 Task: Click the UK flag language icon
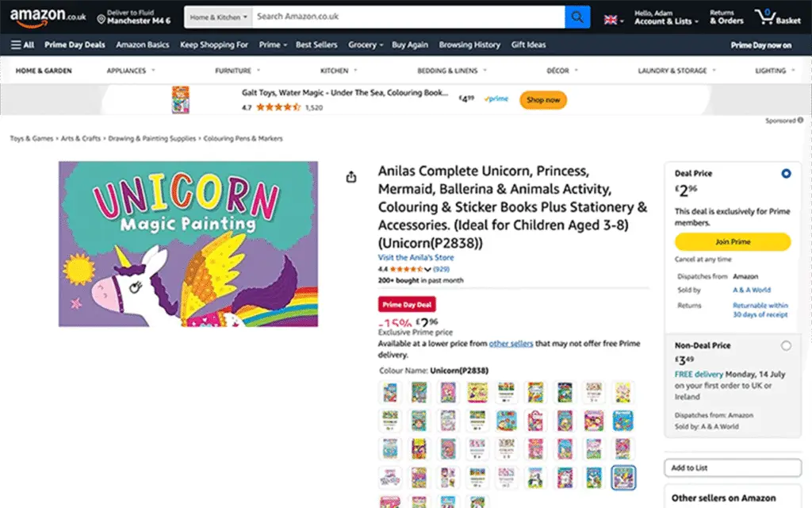611,19
